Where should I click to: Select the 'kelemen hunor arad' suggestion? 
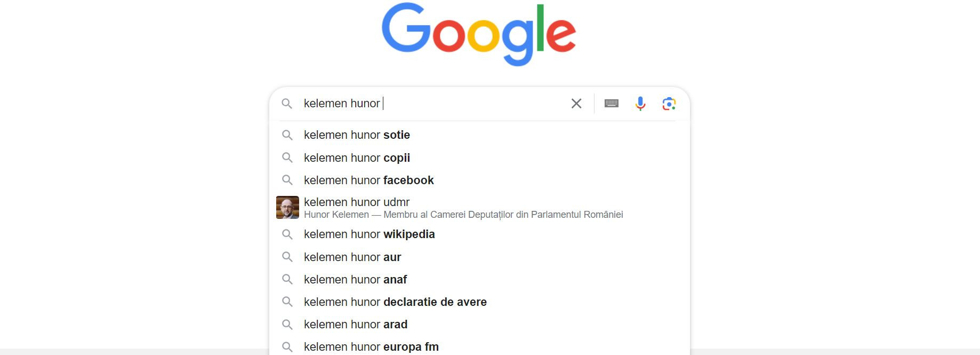click(355, 324)
